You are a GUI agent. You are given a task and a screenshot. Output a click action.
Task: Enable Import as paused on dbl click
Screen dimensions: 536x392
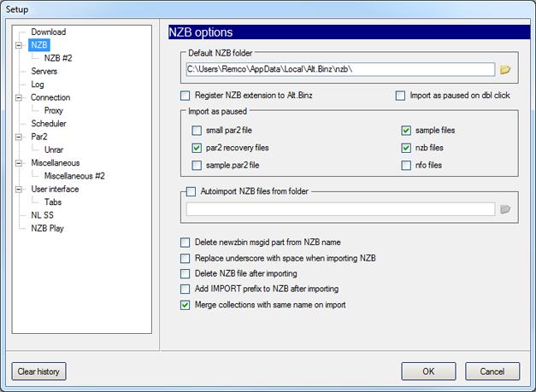[400, 96]
